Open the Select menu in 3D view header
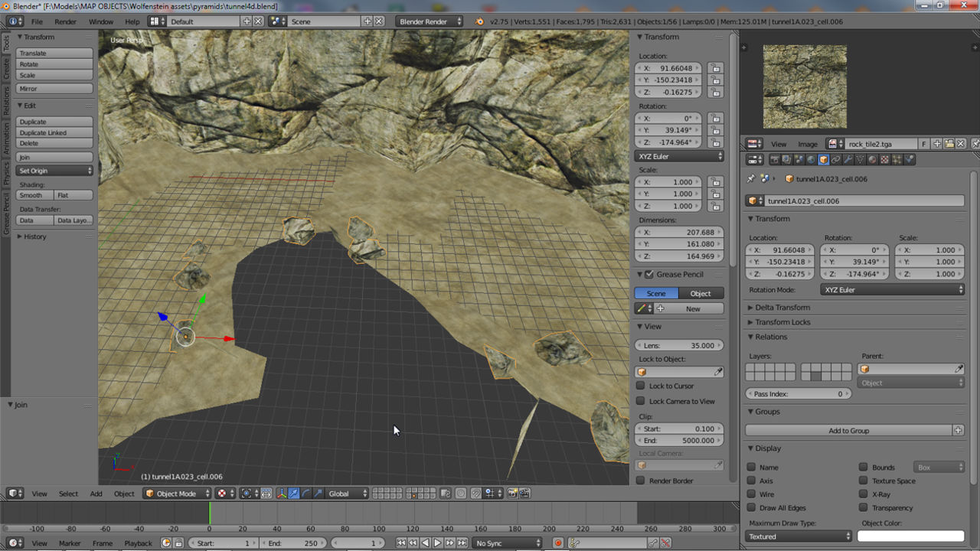The image size is (980, 551). 68,494
